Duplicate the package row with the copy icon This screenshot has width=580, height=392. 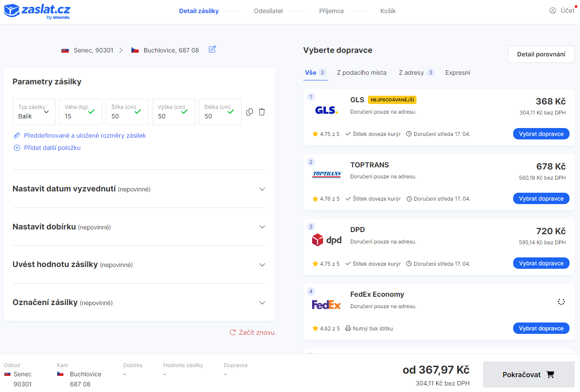tap(250, 112)
